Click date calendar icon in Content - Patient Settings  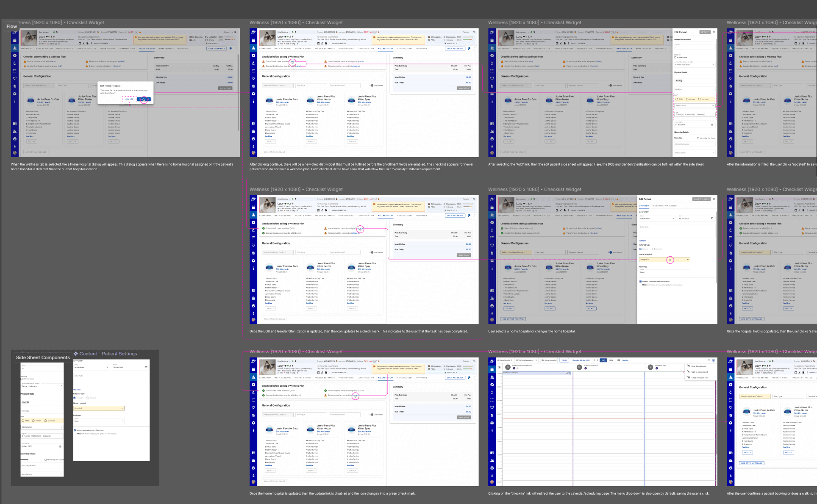[x=146, y=367]
